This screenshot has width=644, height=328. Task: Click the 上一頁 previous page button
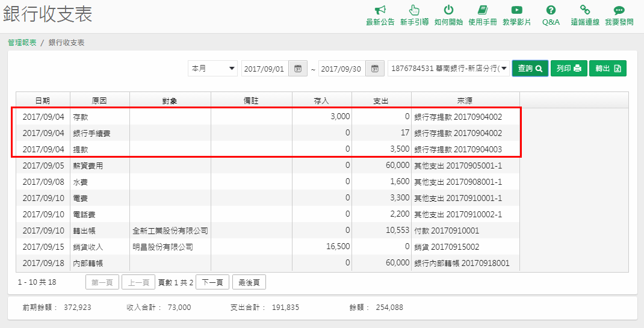(x=138, y=282)
